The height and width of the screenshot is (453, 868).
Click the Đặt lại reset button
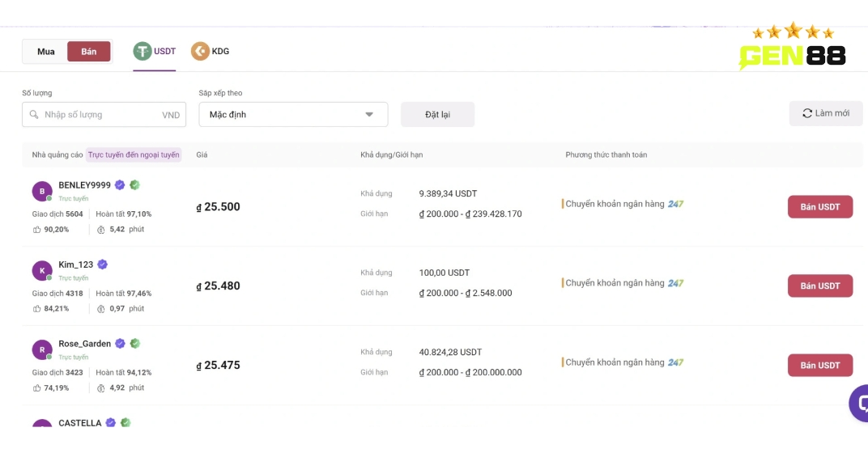pyautogui.click(x=437, y=115)
